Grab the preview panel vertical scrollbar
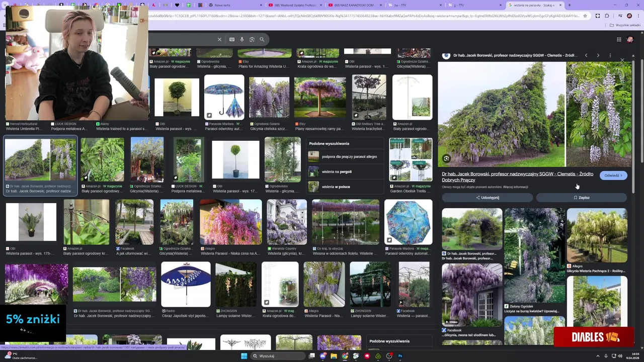The height and width of the screenshot is (362, 644). point(633,126)
